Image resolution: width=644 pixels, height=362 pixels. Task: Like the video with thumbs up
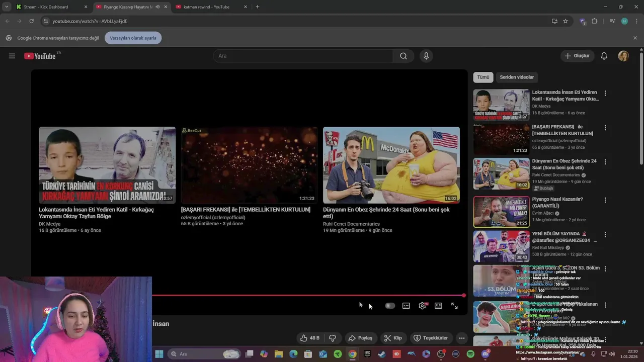pyautogui.click(x=310, y=338)
